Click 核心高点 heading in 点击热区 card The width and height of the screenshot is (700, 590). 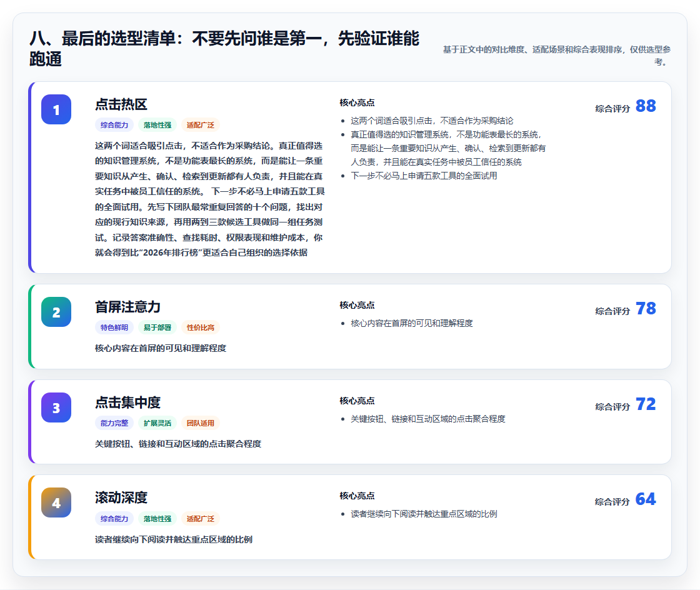pyautogui.click(x=357, y=102)
